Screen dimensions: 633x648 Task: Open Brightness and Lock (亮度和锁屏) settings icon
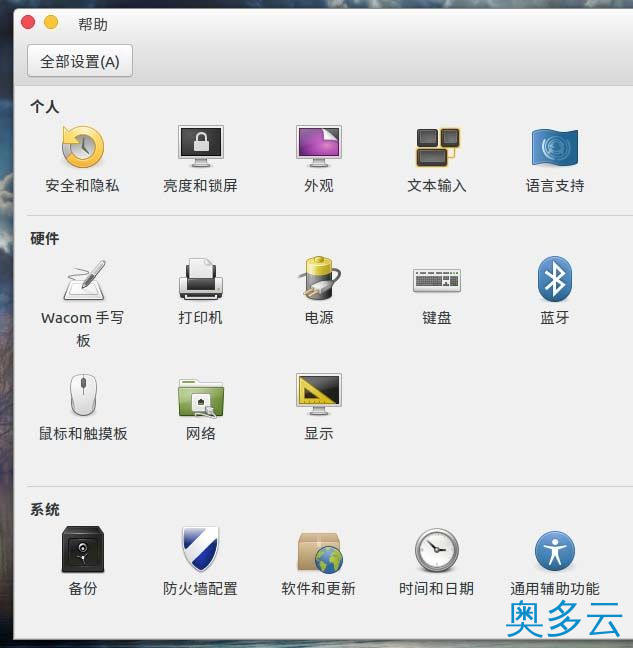[201, 146]
